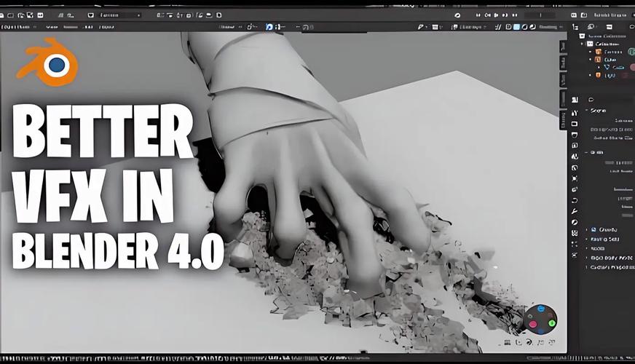Select the Cube object in the outliner
This screenshot has width=635, height=364.
coord(610,60)
